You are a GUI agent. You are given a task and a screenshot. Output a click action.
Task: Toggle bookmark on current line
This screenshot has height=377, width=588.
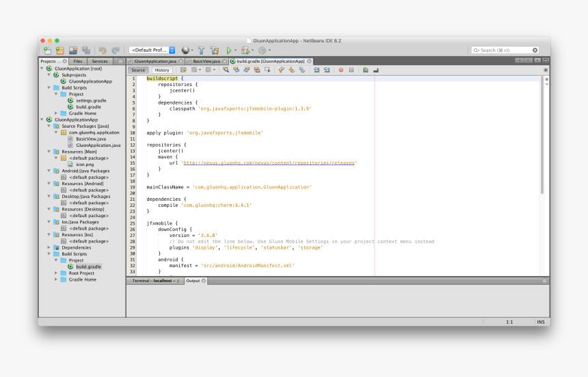(302, 70)
